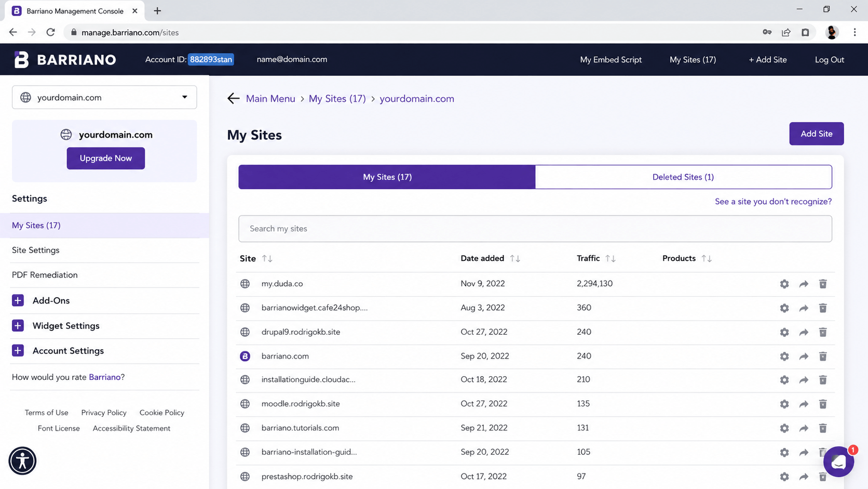
Task: Delete drupal9.rodrigokb.site
Action: click(x=823, y=332)
